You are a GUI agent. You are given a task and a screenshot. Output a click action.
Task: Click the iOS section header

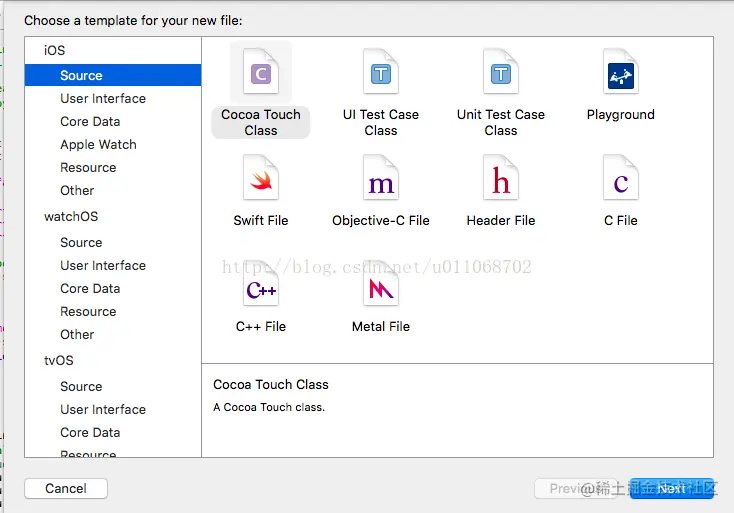[x=54, y=50]
